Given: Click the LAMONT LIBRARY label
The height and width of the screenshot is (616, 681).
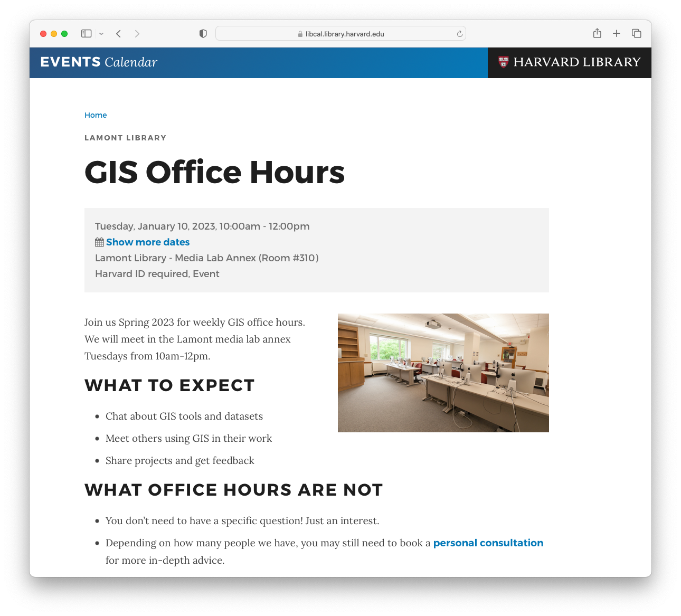Looking at the screenshot, I should click(x=126, y=138).
